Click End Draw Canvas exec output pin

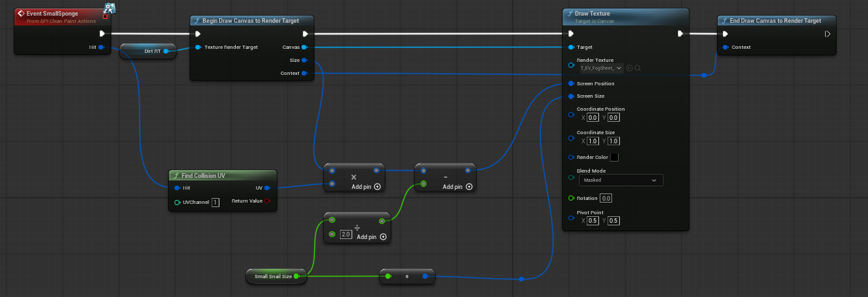pos(828,34)
